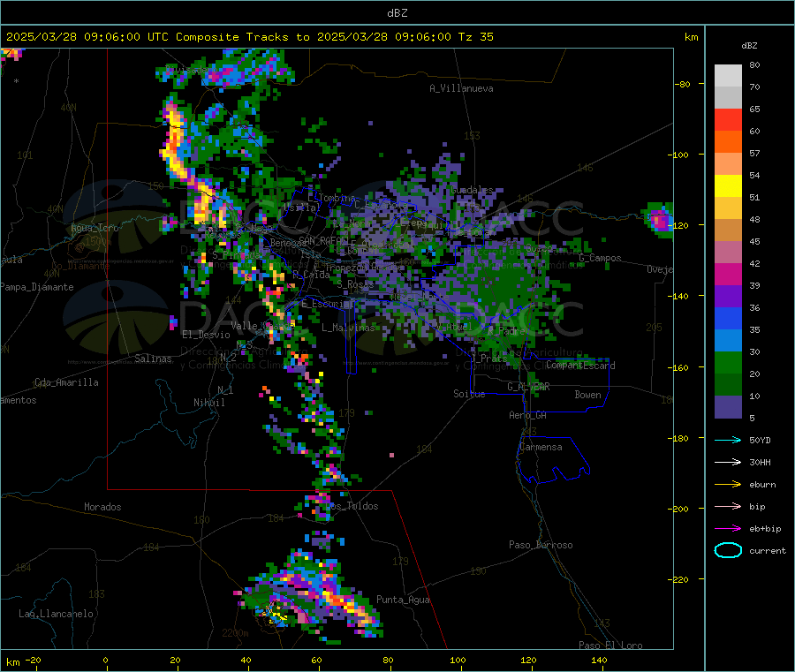Click the 'Salinas' map label
Image resolution: width=795 pixels, height=672 pixels.
[x=153, y=359]
